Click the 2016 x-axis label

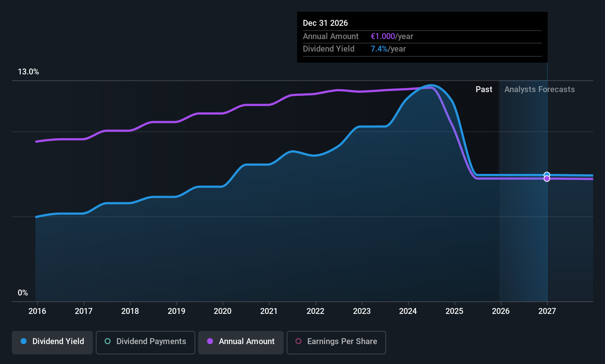(x=37, y=311)
